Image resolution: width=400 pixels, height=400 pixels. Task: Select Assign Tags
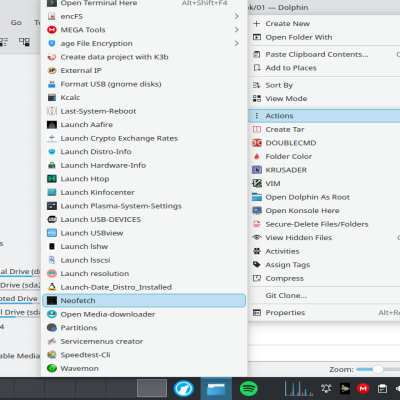coord(324,265)
